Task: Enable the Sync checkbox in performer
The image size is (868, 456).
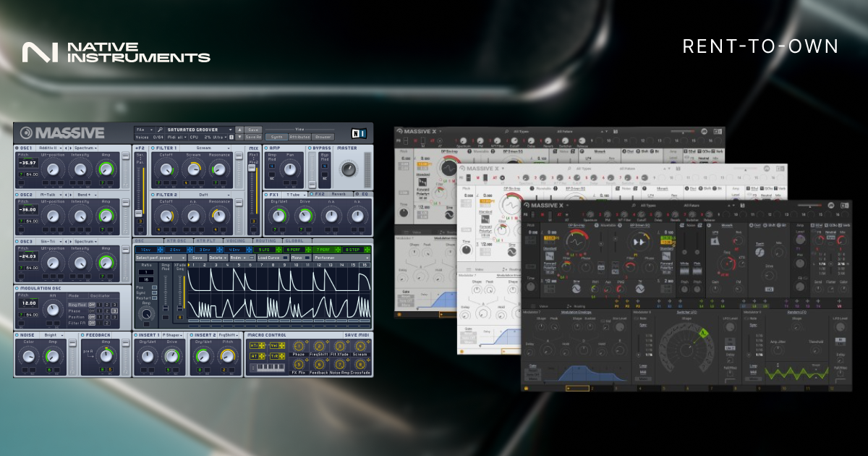Action: [x=154, y=292]
